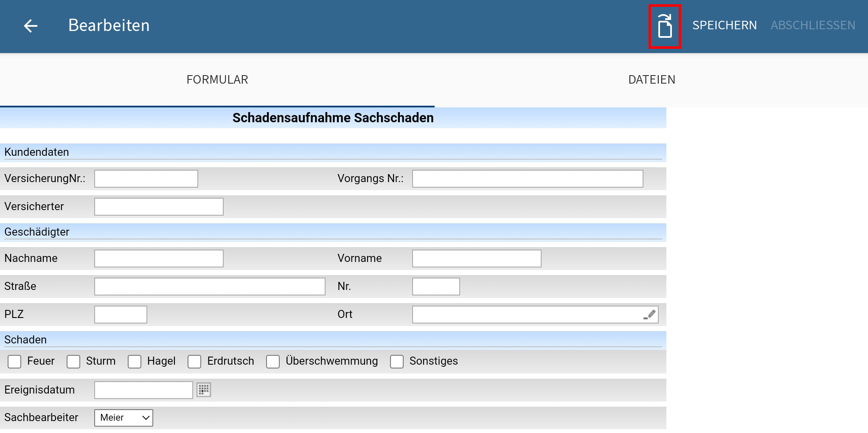Screen dimensions: 868x433
Task: Toggle the Überschwemmung checkbox
Action: coord(273,362)
